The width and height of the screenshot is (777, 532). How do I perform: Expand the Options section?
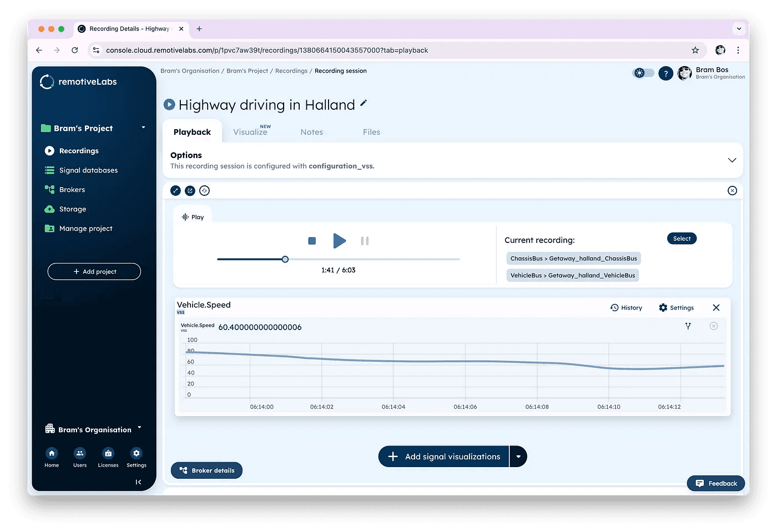[732, 160]
